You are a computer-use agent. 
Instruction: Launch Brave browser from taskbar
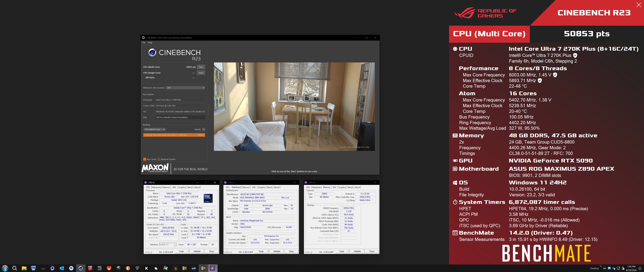137,268
